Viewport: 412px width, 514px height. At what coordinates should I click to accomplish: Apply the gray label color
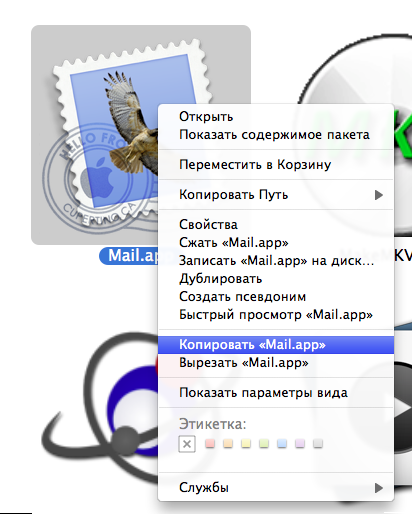click(x=318, y=443)
